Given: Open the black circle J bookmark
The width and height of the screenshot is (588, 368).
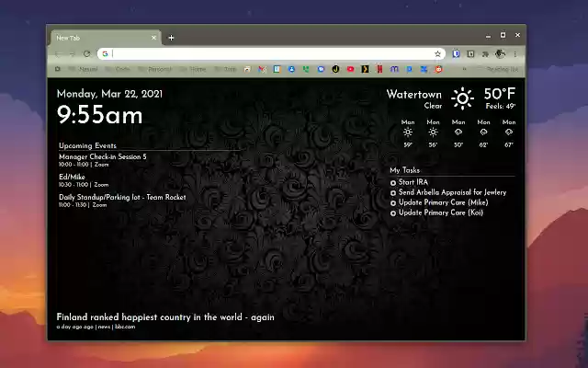Looking at the screenshot, I should 335,69.
